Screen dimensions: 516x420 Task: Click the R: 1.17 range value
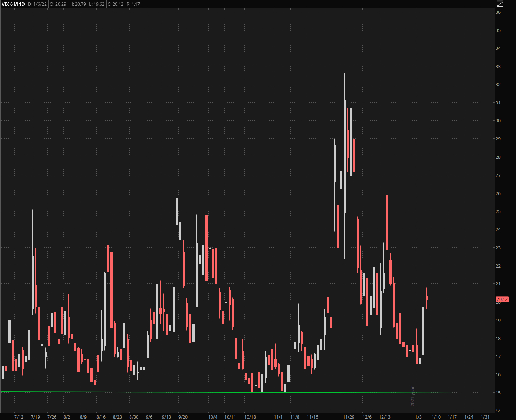coord(133,4)
